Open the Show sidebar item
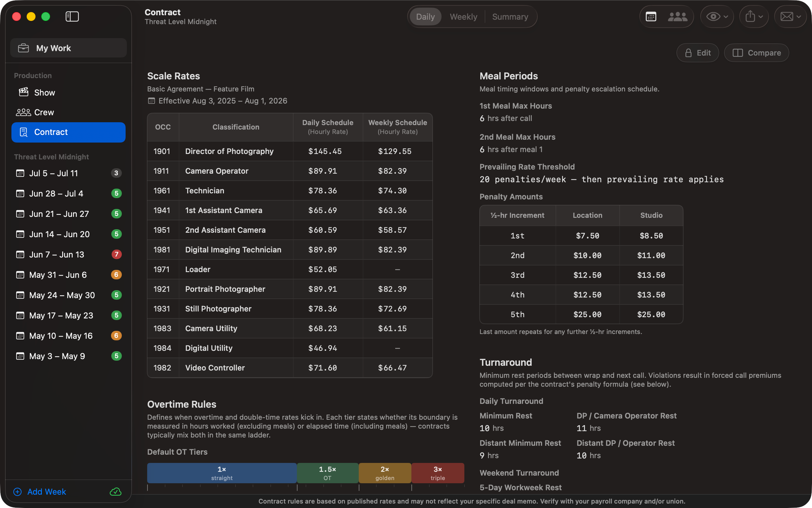 click(x=69, y=92)
